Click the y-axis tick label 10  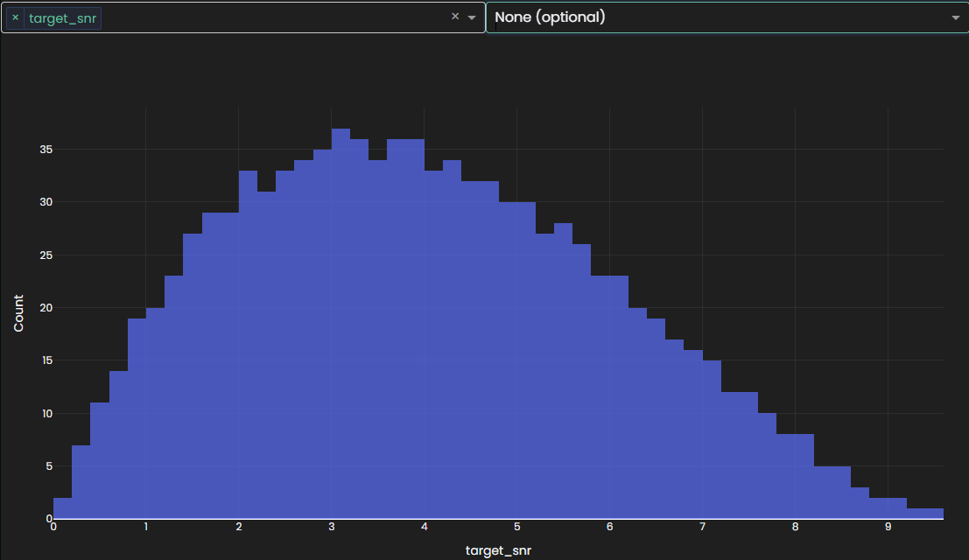(47, 413)
